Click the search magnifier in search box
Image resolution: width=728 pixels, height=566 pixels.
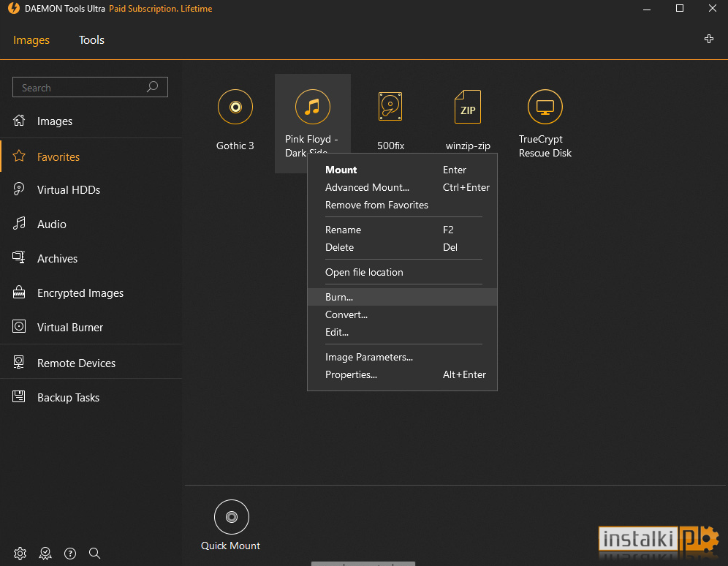(x=152, y=87)
